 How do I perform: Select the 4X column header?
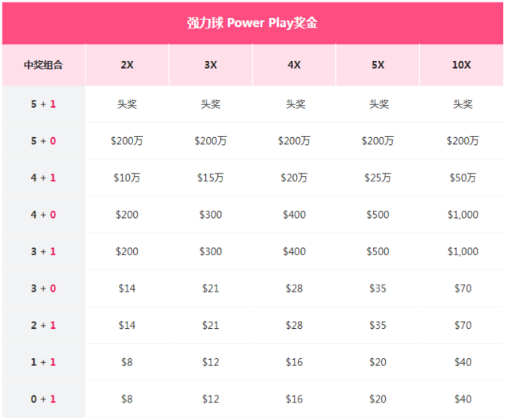(x=294, y=65)
